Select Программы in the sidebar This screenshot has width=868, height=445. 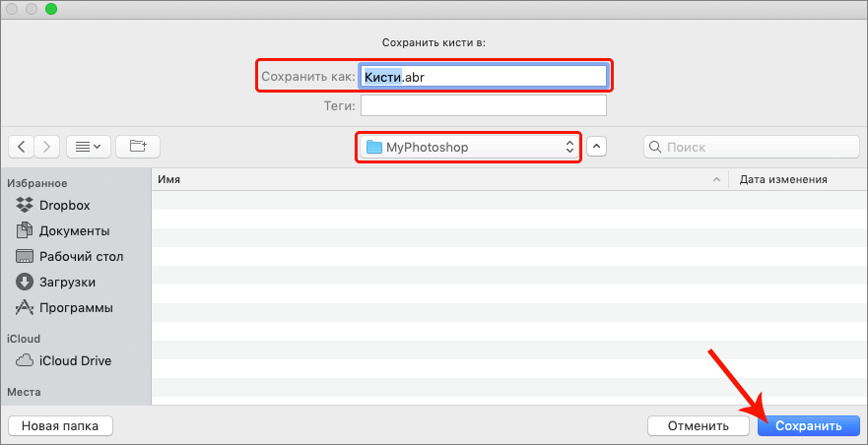tap(76, 307)
